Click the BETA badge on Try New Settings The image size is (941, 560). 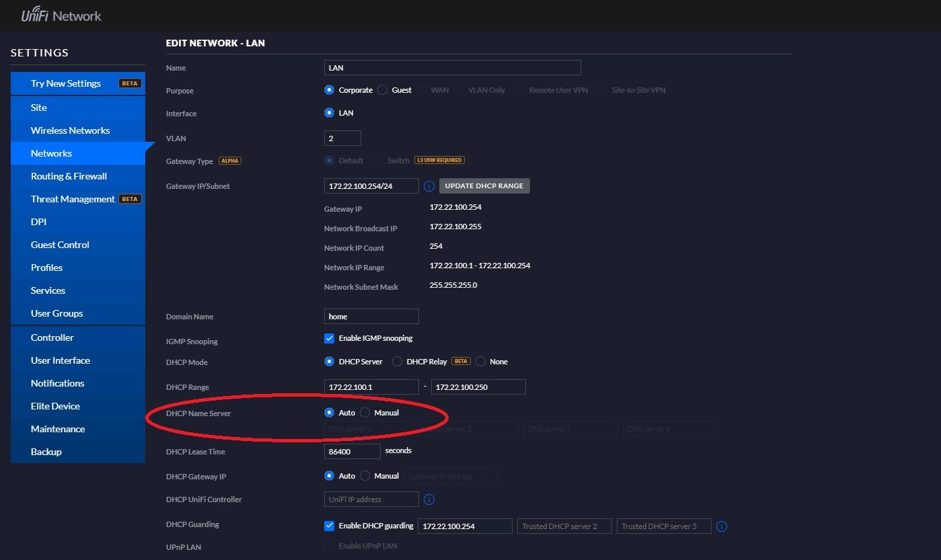pos(130,83)
